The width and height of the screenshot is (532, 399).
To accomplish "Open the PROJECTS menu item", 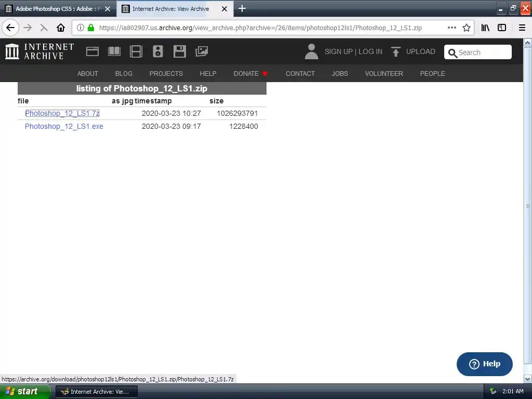I will tap(166, 74).
